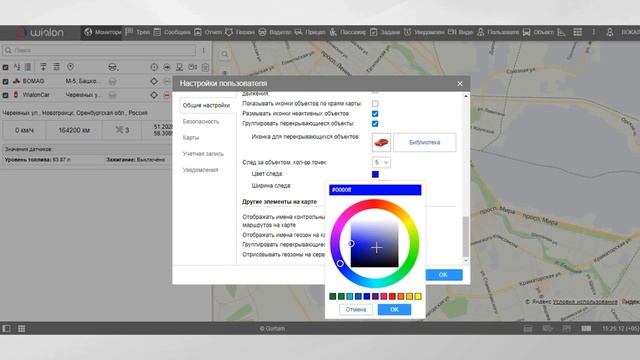The width and height of the screenshot is (640, 360).
Task: Open the Trailers tab in top navigation
Action: [310, 32]
